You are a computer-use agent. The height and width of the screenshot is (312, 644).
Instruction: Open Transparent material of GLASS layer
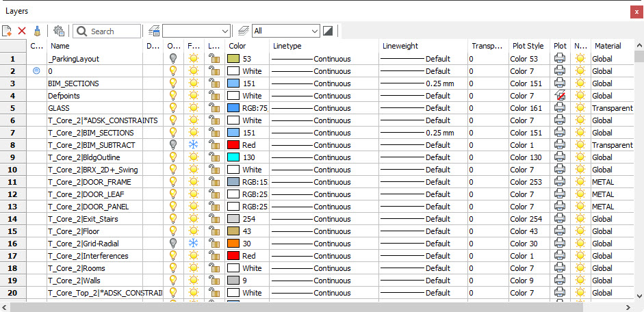coord(613,108)
